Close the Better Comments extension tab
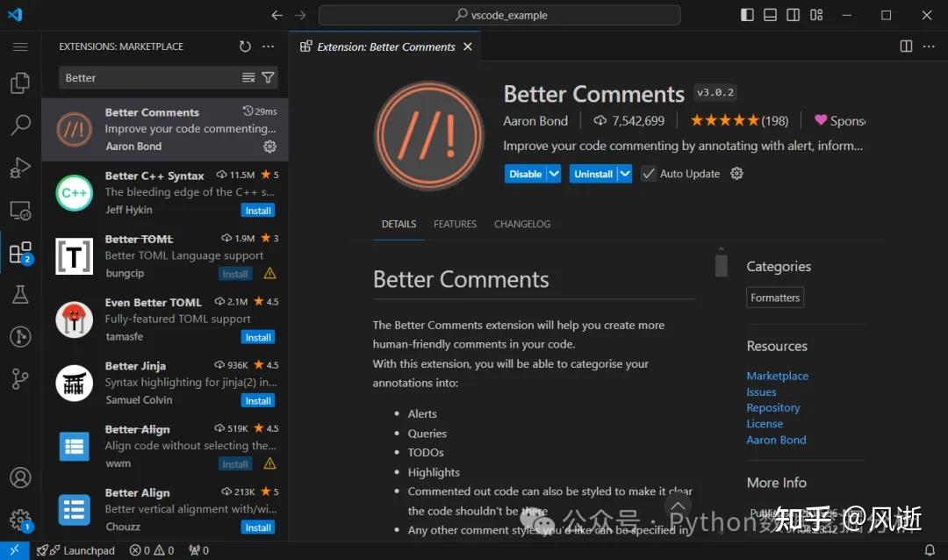Viewport: 948px width, 560px height. [x=467, y=47]
